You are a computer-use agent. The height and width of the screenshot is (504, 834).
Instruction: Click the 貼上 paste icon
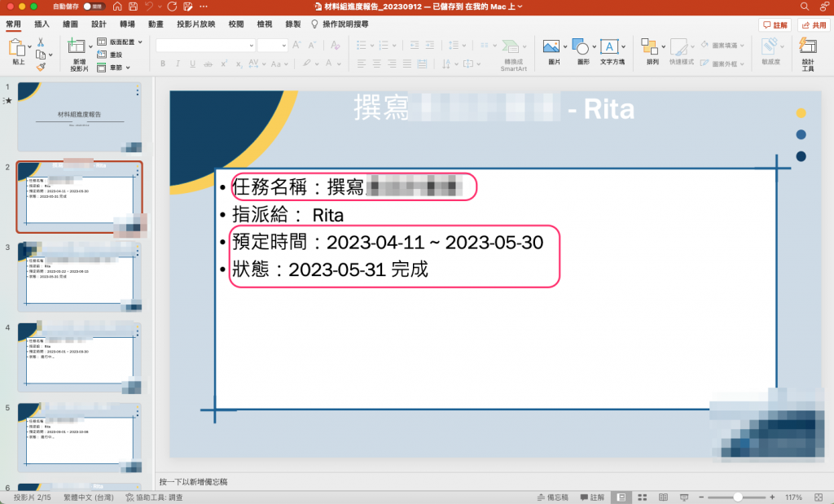(x=16, y=47)
